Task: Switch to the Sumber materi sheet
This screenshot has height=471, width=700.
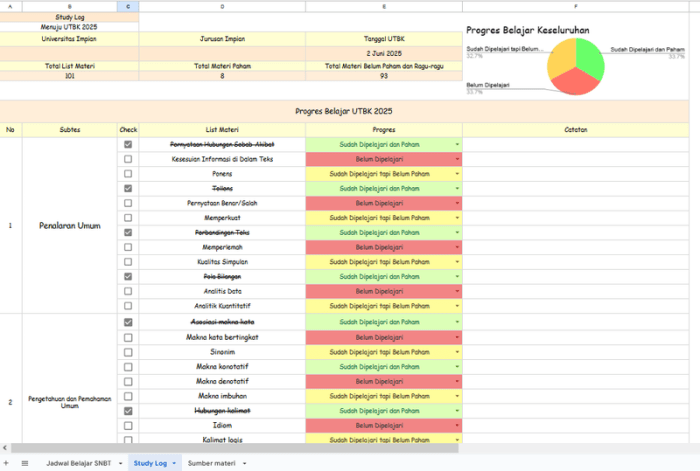Action: (x=212, y=464)
